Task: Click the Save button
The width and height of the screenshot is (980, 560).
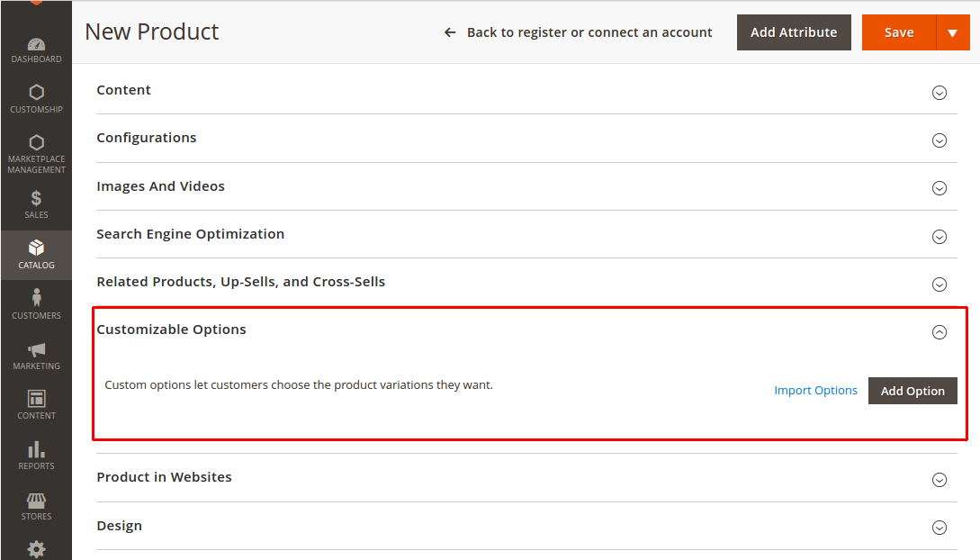Action: pyautogui.click(x=899, y=32)
